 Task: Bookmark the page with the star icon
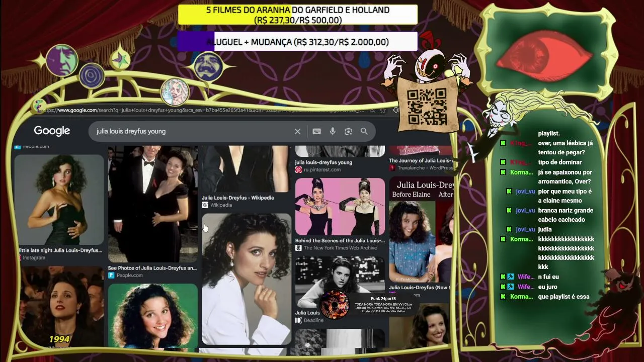pyautogui.click(x=383, y=110)
